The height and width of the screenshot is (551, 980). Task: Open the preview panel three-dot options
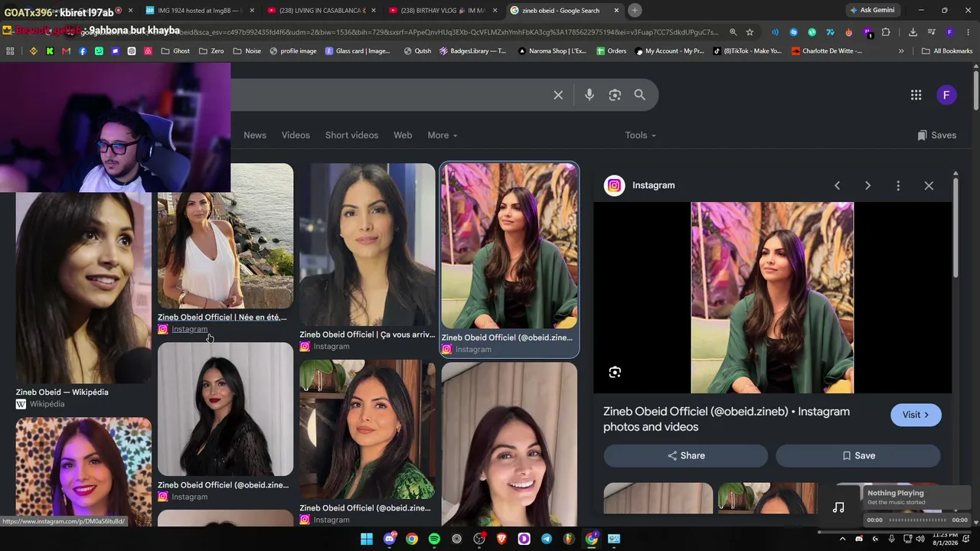898,185
